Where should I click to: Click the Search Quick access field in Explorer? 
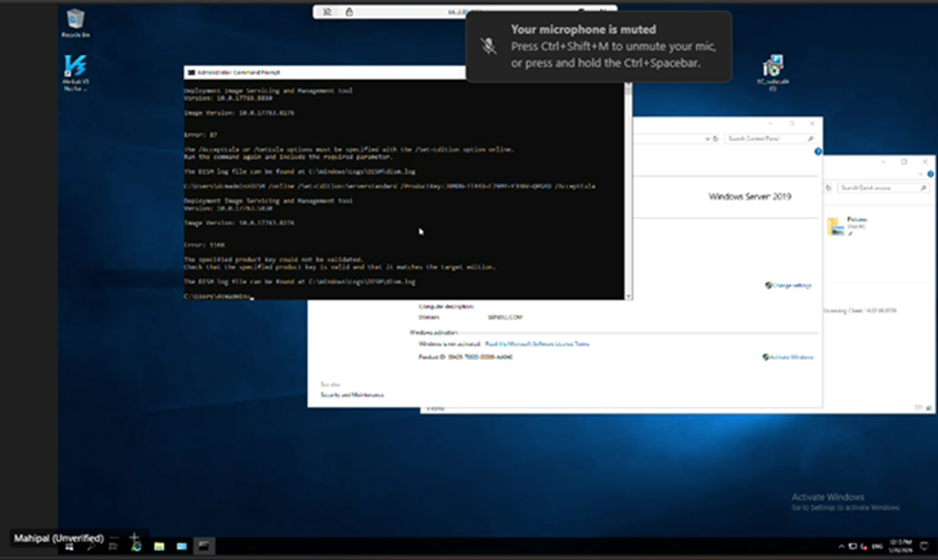(882, 188)
